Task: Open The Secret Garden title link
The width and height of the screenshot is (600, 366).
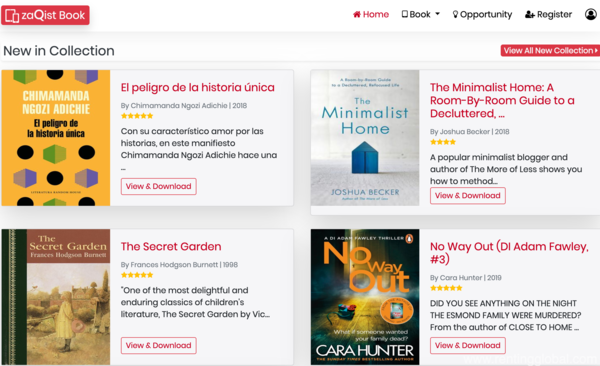Action: click(171, 247)
